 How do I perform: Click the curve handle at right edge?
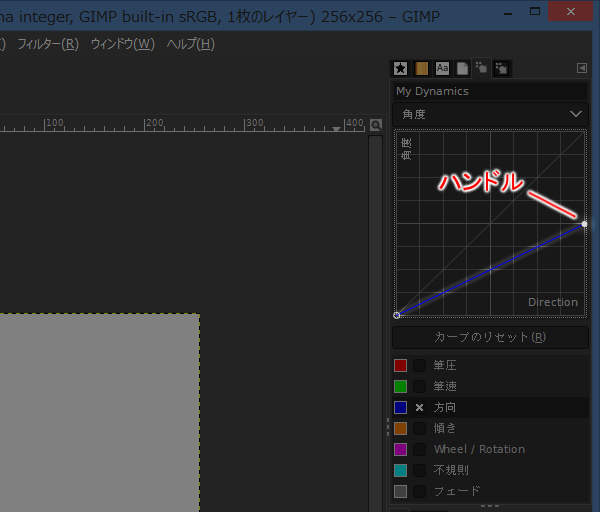[584, 224]
